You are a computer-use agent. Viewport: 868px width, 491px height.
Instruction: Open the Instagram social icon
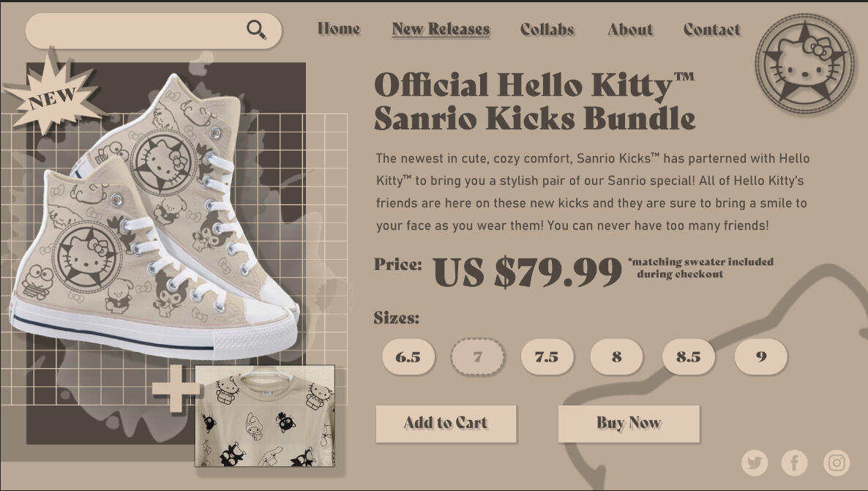(x=837, y=462)
